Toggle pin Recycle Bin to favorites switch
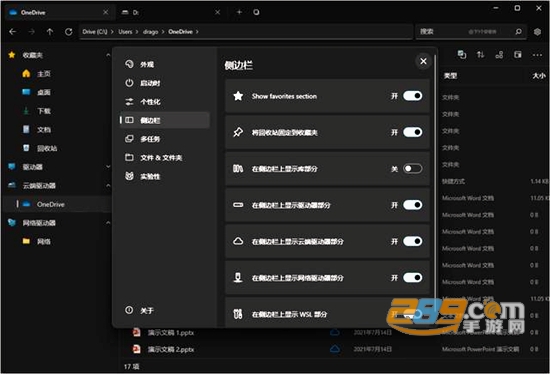The image size is (550, 374). pos(412,132)
